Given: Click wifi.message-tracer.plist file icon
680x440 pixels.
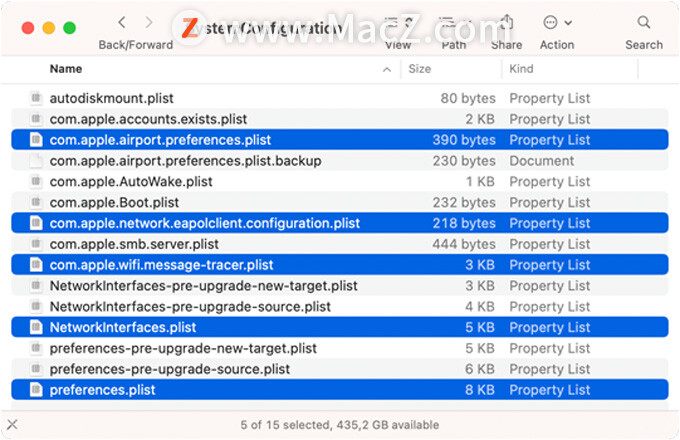Looking at the screenshot, I should [x=36, y=264].
